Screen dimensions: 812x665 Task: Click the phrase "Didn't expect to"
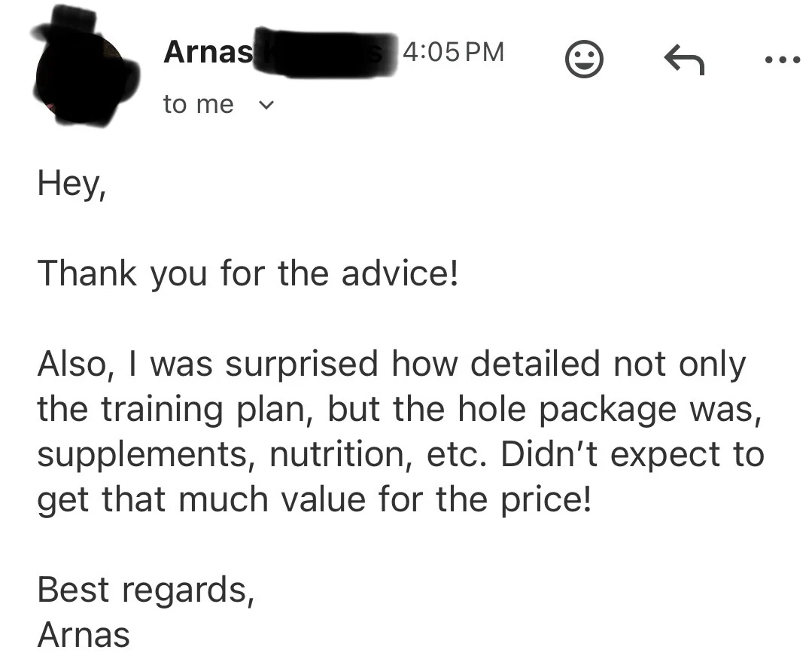click(632, 455)
